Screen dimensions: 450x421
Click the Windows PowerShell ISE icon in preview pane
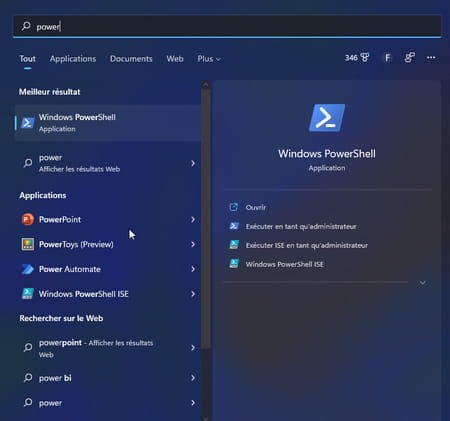pyautogui.click(x=234, y=264)
